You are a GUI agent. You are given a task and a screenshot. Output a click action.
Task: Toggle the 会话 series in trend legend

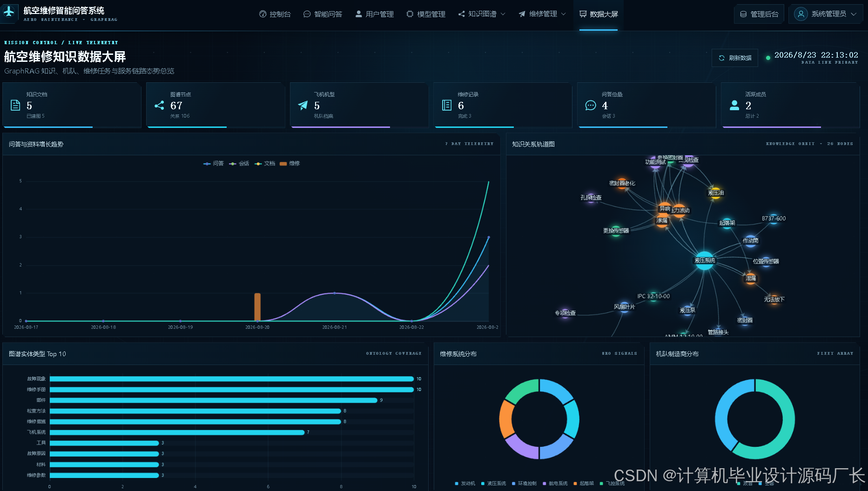(239, 163)
